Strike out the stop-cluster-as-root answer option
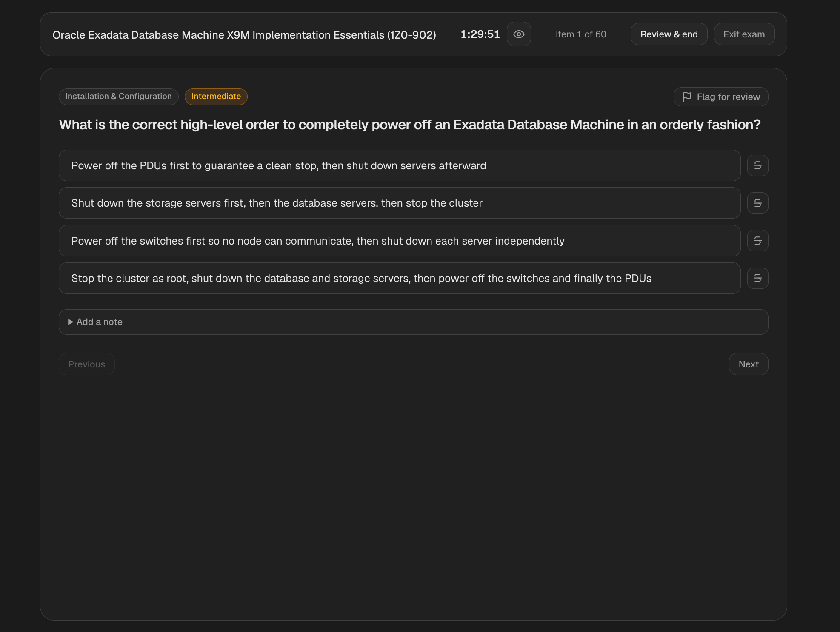The width and height of the screenshot is (840, 632). point(757,278)
